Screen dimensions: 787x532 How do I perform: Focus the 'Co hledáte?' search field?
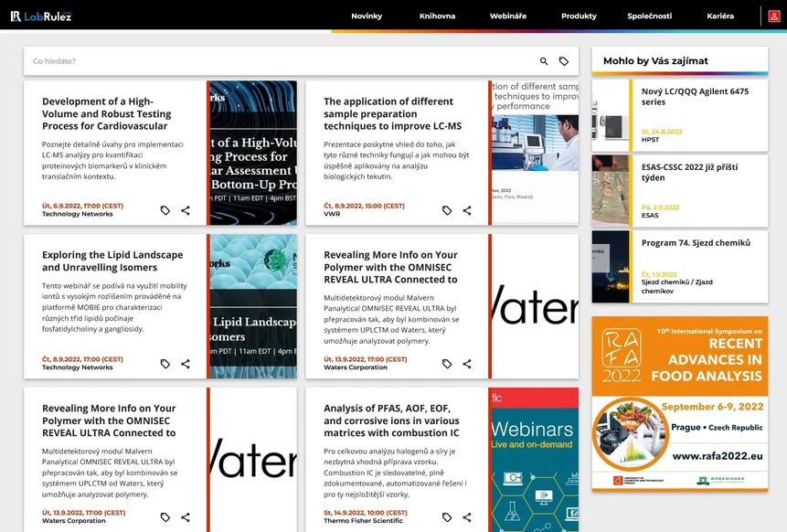282,61
